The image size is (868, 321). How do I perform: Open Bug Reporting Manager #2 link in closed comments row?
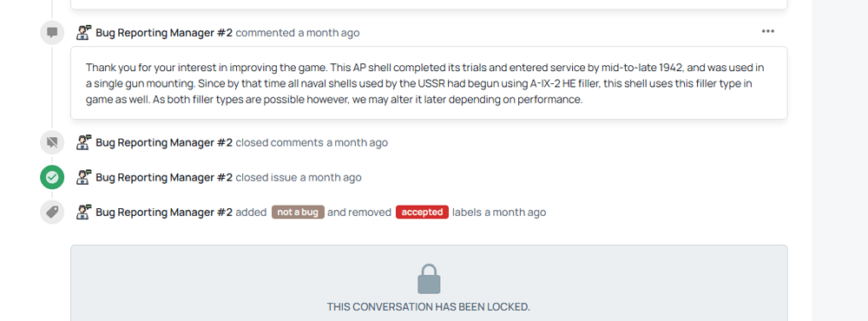[164, 142]
